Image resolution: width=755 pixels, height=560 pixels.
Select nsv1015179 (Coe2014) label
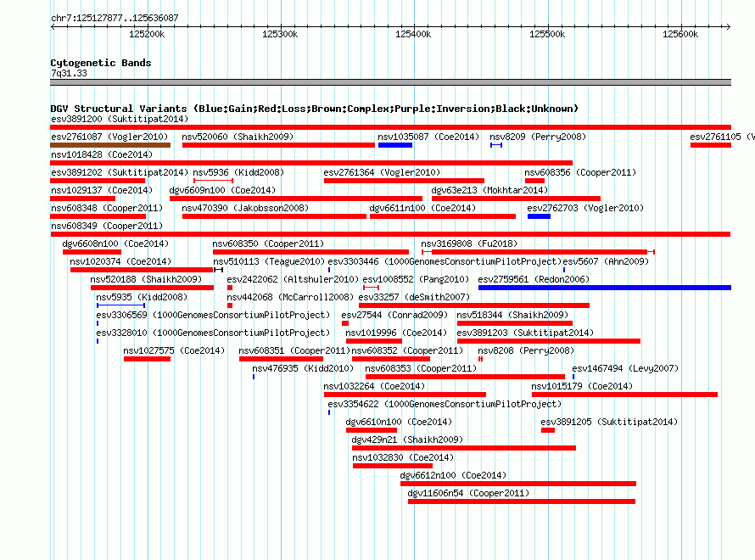coord(582,386)
